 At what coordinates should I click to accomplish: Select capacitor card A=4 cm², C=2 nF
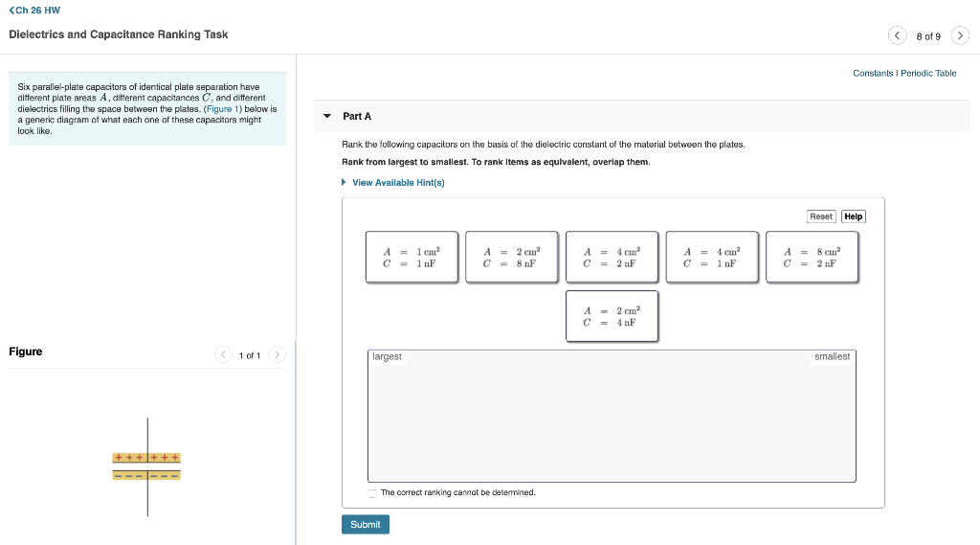(x=612, y=257)
